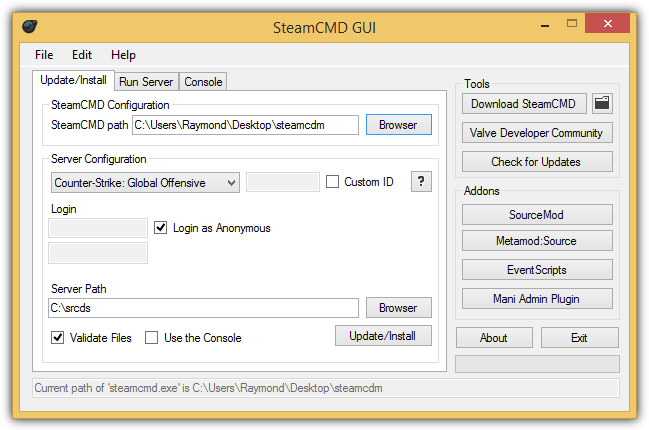649x430 pixels.
Task: Minimize the SteamCMD GUI window
Action: pyautogui.click(x=545, y=25)
